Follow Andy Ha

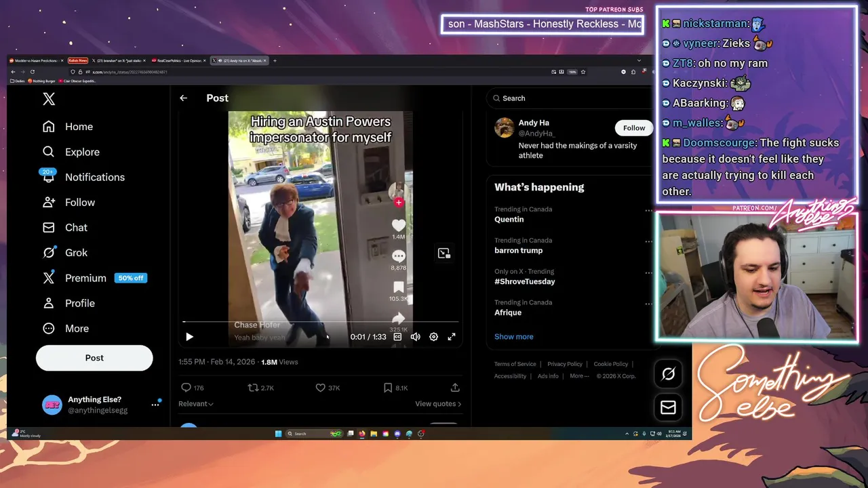pyautogui.click(x=634, y=128)
